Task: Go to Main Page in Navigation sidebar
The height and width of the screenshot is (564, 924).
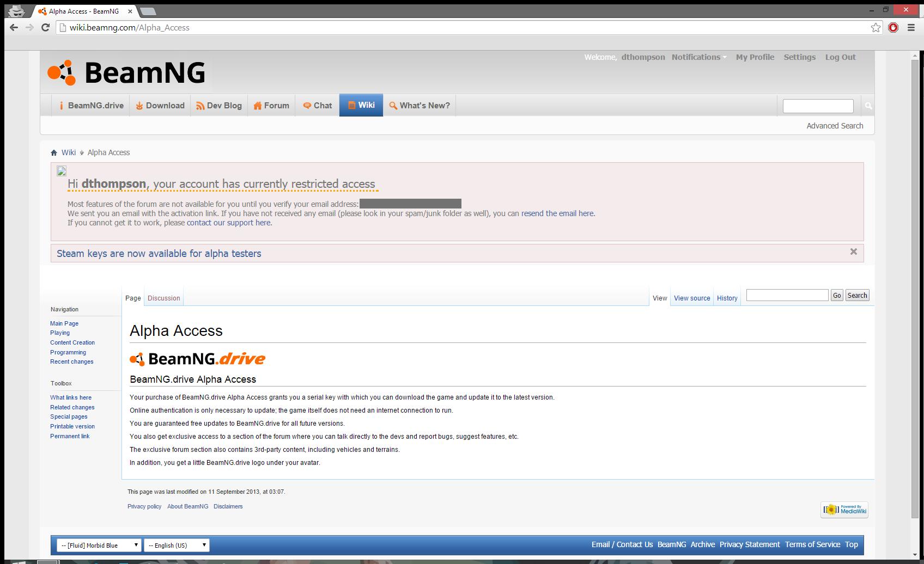Action: coord(64,323)
